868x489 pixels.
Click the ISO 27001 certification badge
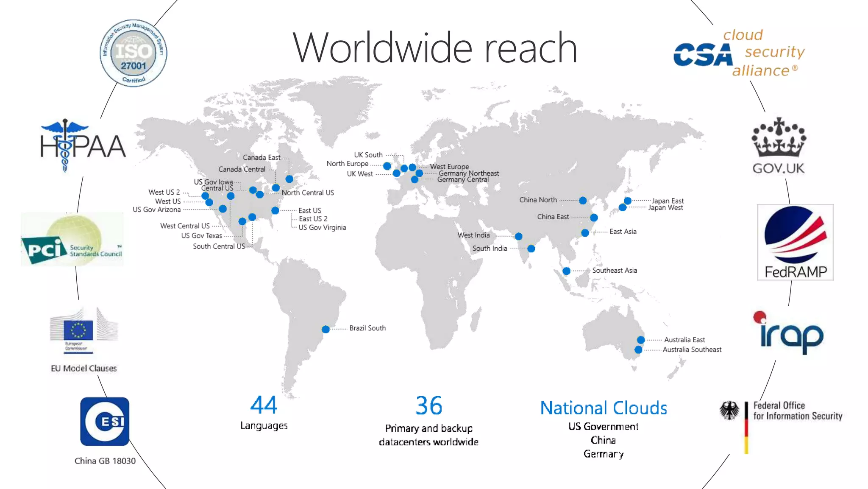[x=134, y=53]
